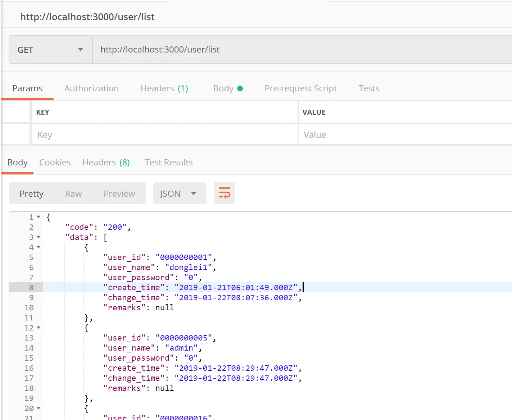Collapse the data array fold arrow on line 3

click(38, 237)
